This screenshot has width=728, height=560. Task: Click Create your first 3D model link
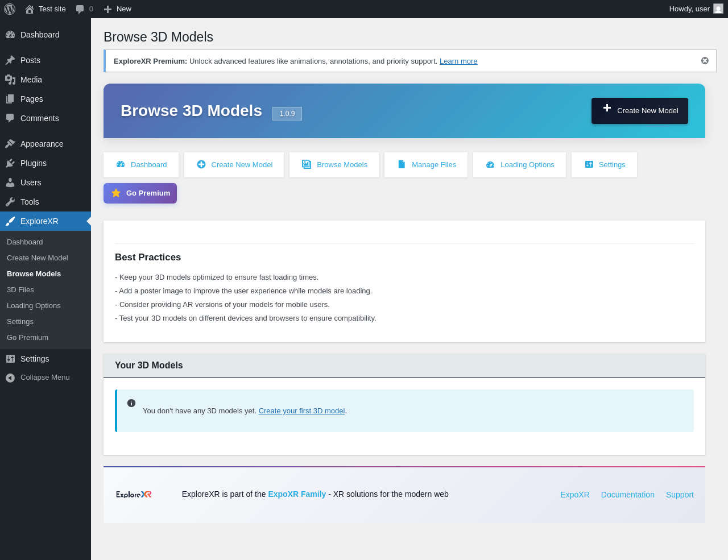301,411
